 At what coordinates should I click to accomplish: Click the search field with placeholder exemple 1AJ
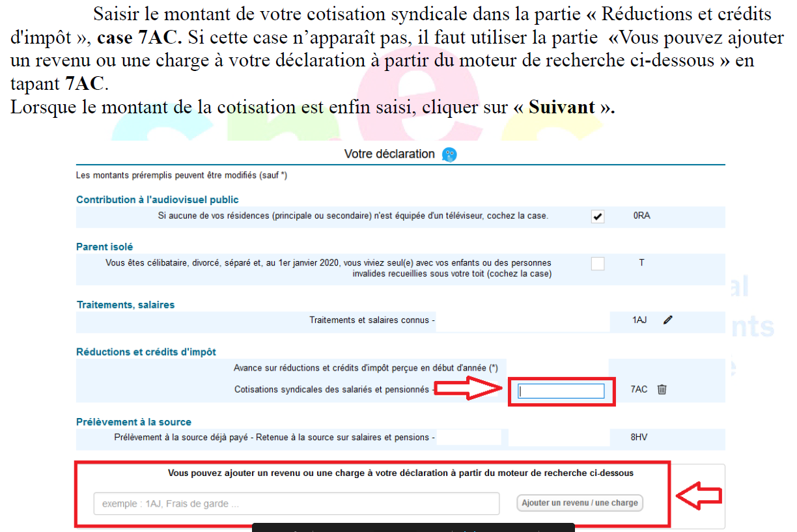coord(296,503)
